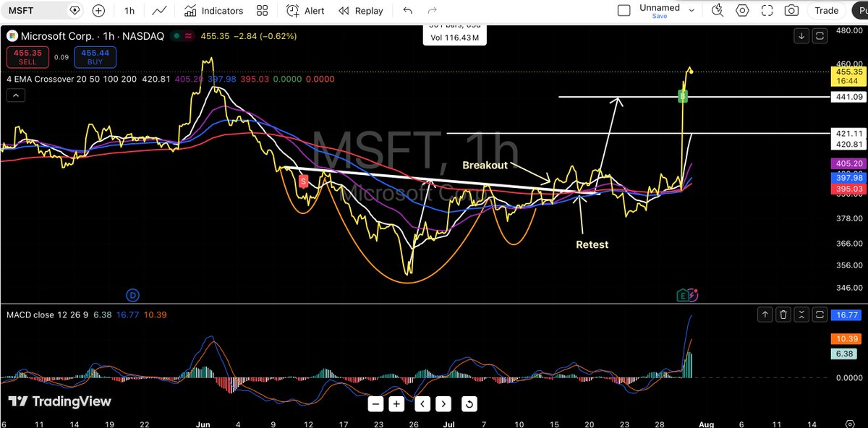Create an Alert from the toolbar
Screen dimensions: 868x428
pyautogui.click(x=305, y=11)
